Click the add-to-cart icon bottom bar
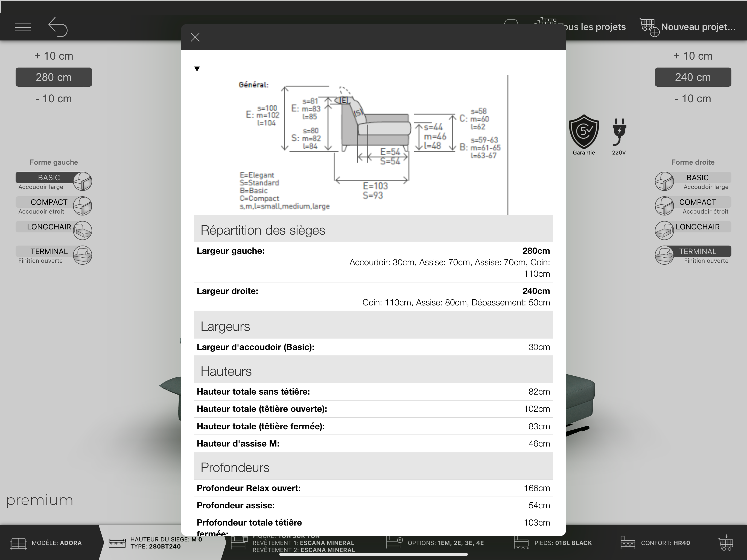The height and width of the screenshot is (560, 747). tap(725, 543)
